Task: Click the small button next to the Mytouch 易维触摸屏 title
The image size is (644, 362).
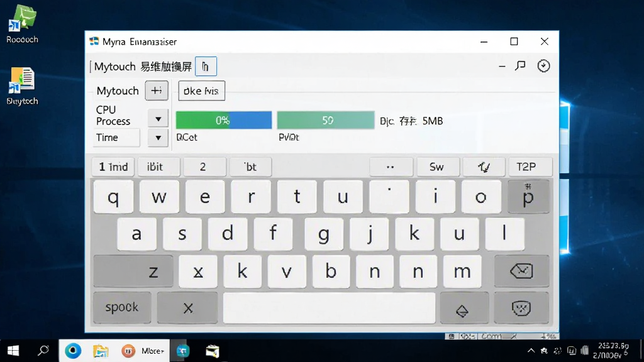Action: coord(206,67)
